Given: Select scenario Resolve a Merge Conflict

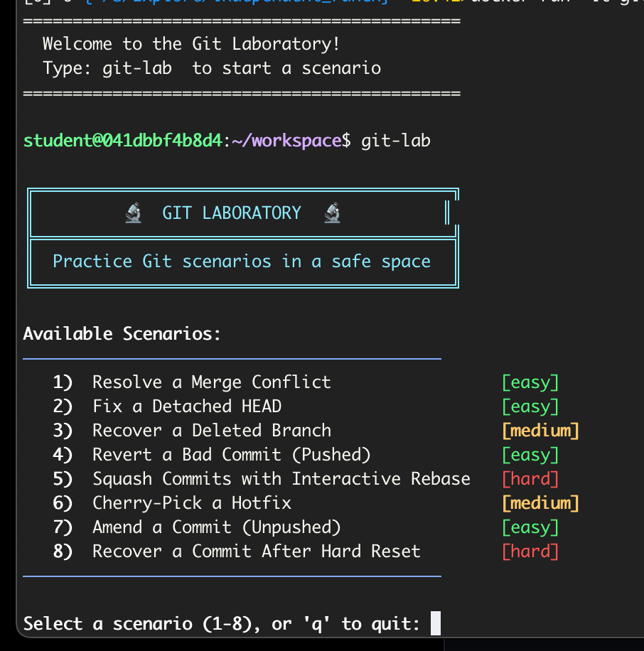Looking at the screenshot, I should click(211, 382).
